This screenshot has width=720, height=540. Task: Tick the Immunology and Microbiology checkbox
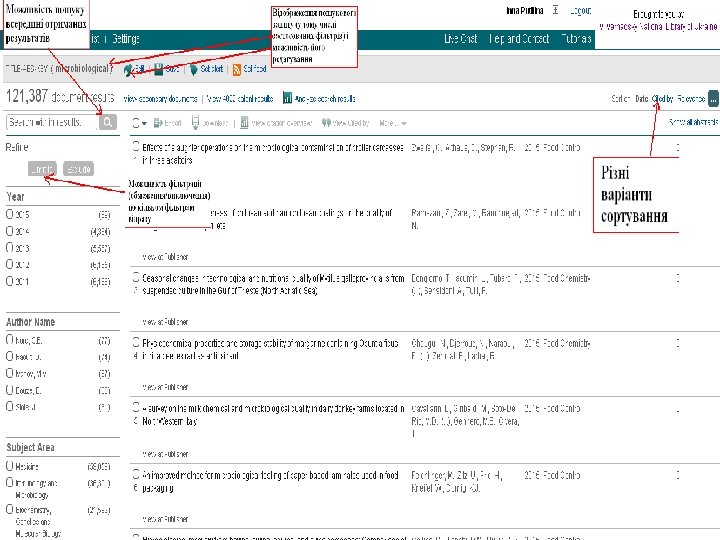[x=10, y=482]
